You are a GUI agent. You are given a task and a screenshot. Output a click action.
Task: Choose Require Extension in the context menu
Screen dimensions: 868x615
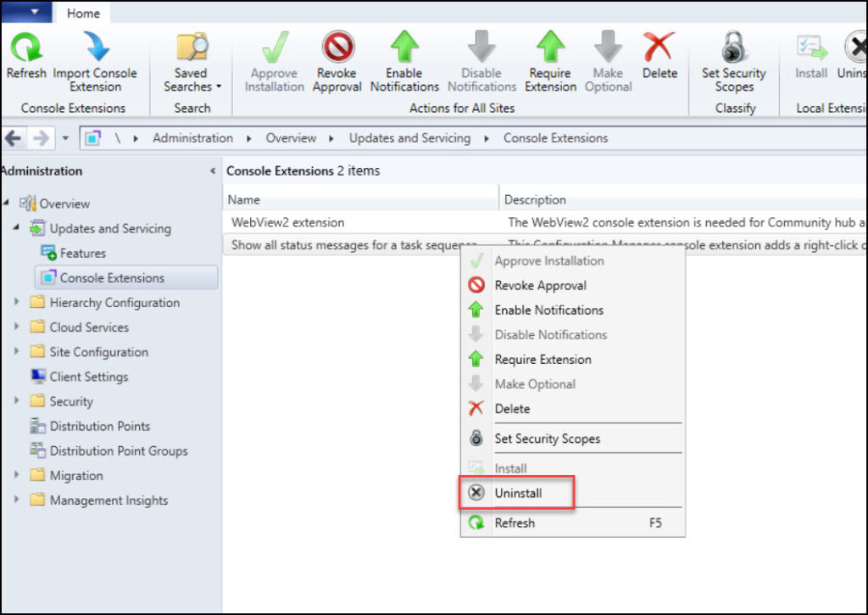[x=573, y=359]
